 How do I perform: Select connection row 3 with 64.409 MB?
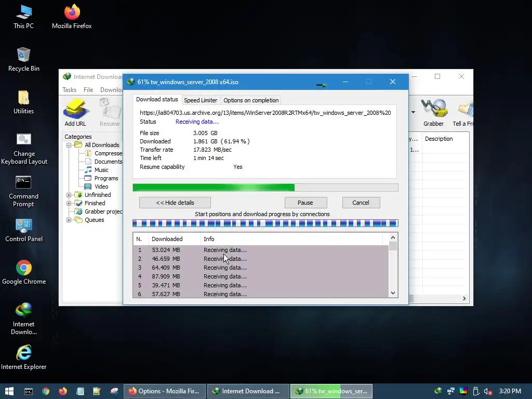[261, 268]
